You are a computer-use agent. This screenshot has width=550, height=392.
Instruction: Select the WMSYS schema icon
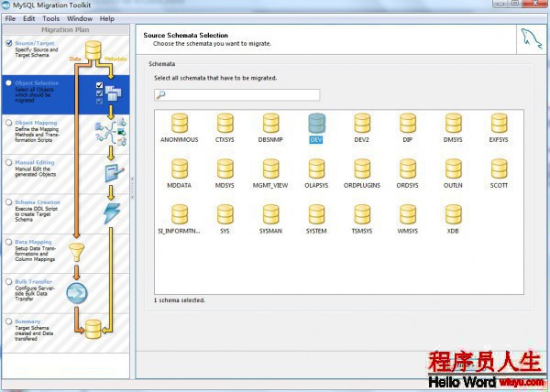(x=408, y=214)
